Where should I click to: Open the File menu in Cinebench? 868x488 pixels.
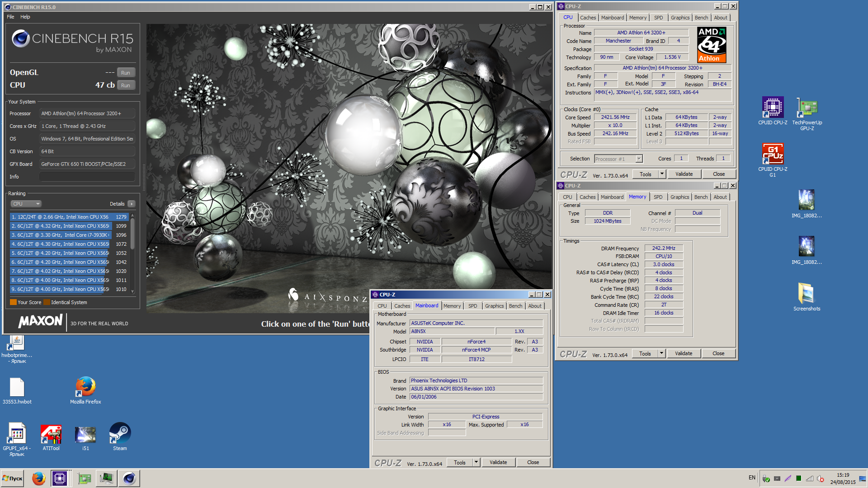pos(10,17)
